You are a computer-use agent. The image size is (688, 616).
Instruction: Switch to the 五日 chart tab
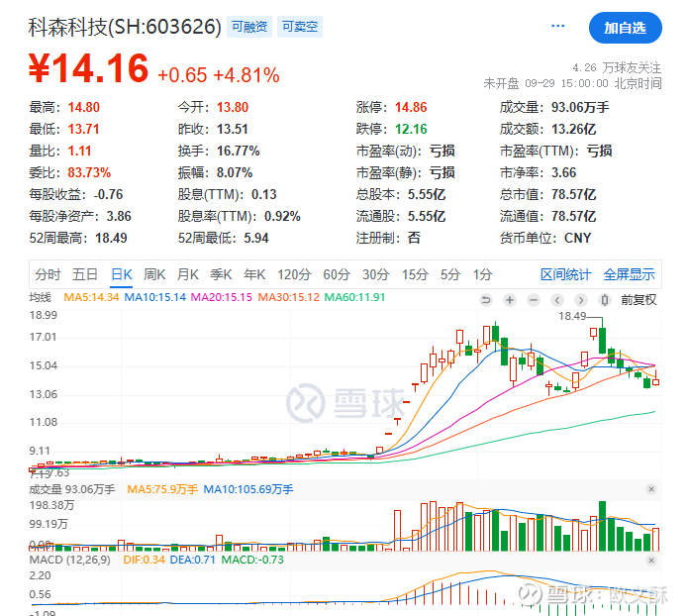point(85,274)
